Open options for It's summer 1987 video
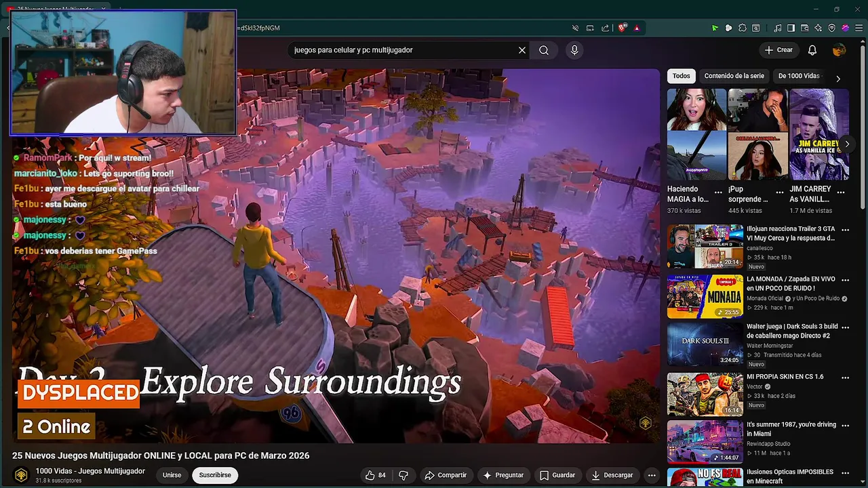868x488 pixels. point(845,426)
